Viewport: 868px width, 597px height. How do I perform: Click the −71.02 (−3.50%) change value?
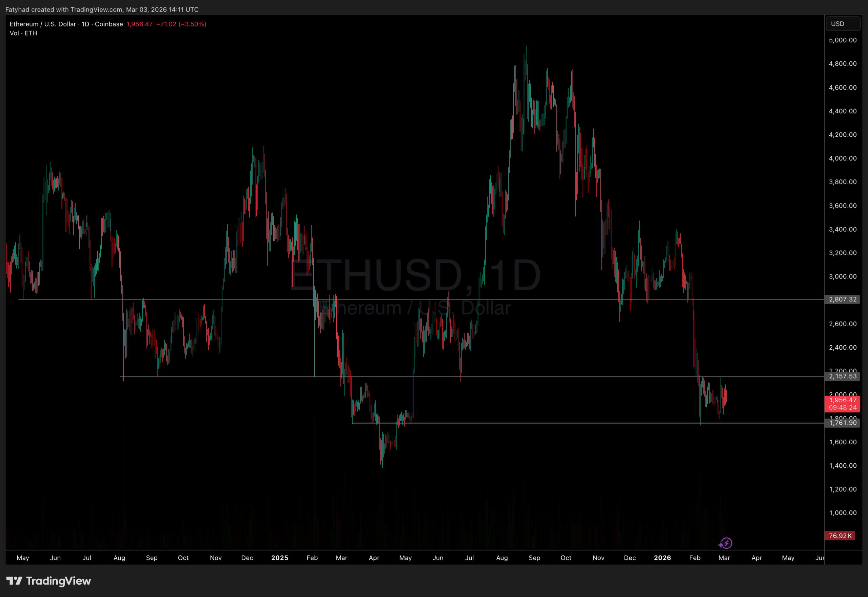click(x=181, y=24)
